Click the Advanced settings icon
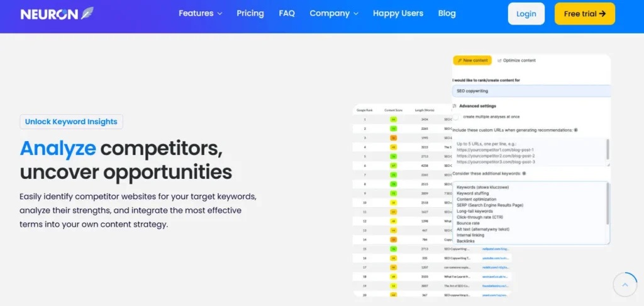The width and height of the screenshot is (644, 306). [455, 106]
